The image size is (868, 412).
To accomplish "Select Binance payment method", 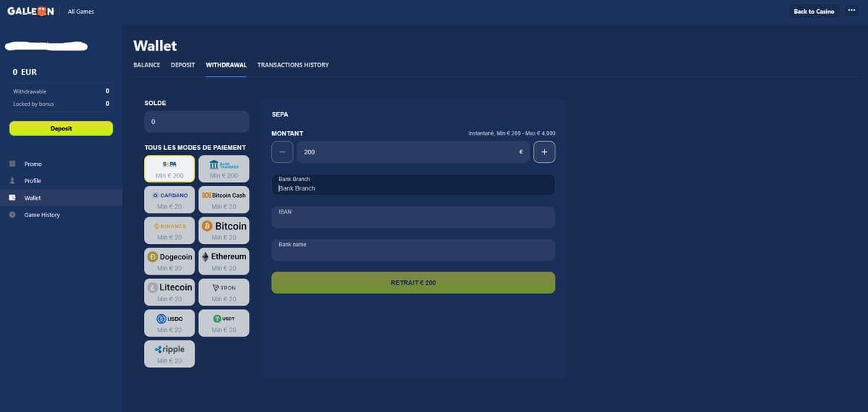I will 169,230.
